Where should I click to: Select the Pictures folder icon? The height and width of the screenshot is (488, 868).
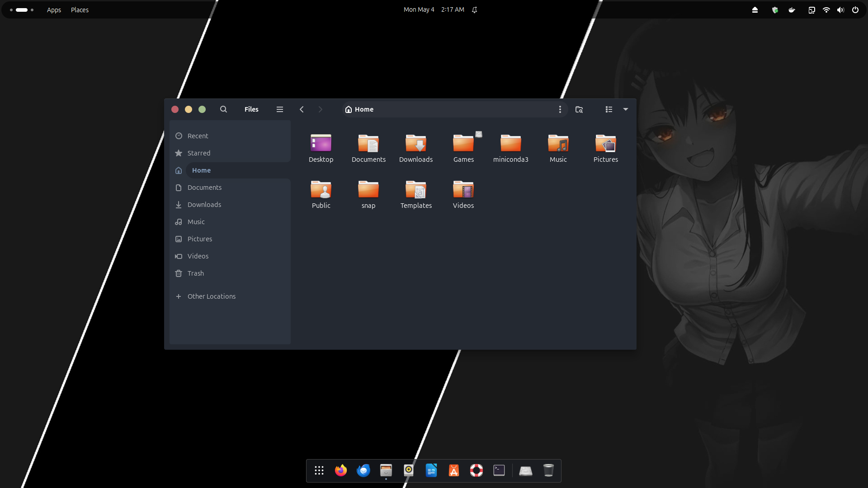tap(606, 143)
